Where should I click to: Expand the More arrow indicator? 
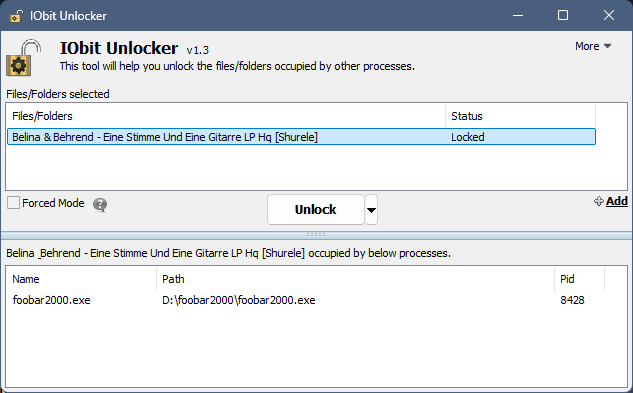(607, 46)
